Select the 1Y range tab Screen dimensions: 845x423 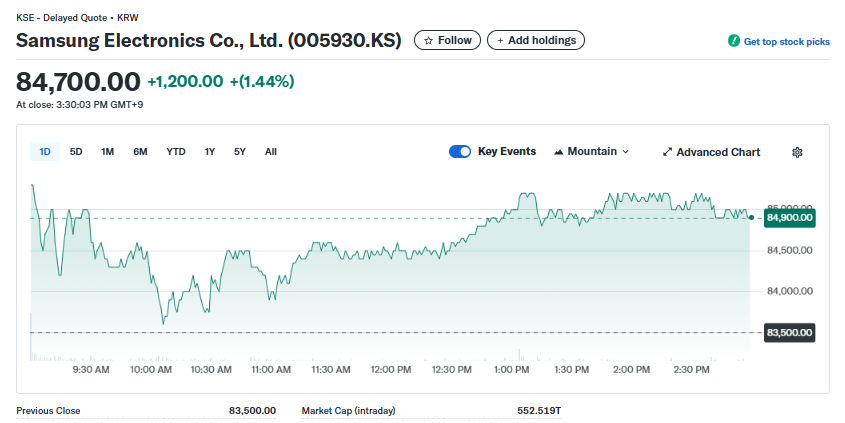(210, 152)
